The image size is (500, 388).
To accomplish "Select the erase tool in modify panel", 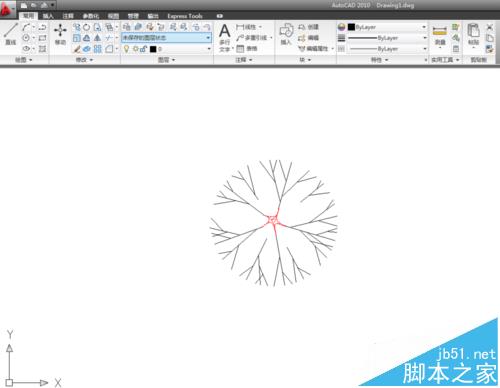I will [77, 49].
